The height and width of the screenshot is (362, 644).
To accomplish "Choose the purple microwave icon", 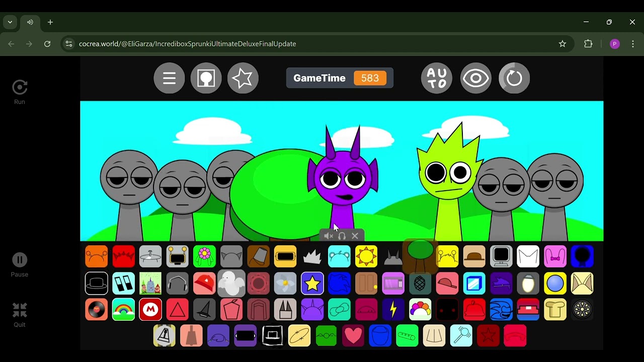I will tap(393, 284).
